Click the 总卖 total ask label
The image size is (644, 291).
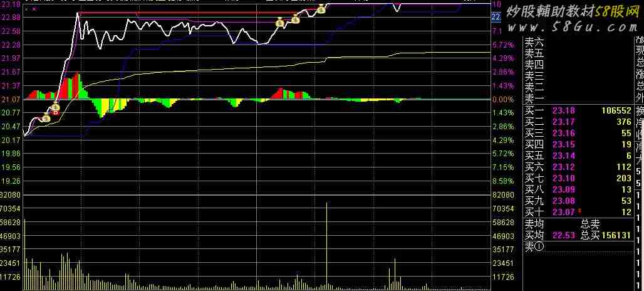click(590, 224)
